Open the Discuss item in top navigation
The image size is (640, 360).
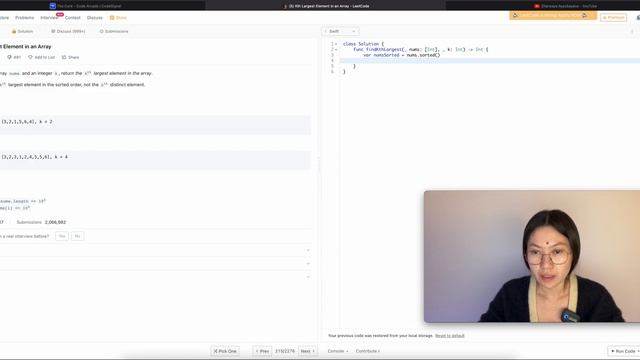tap(95, 18)
